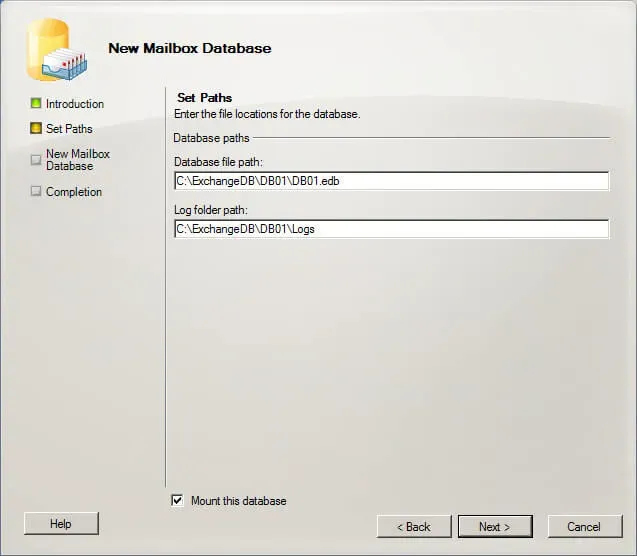637x556 pixels.
Task: Open Help for this wizard
Action: (61, 524)
